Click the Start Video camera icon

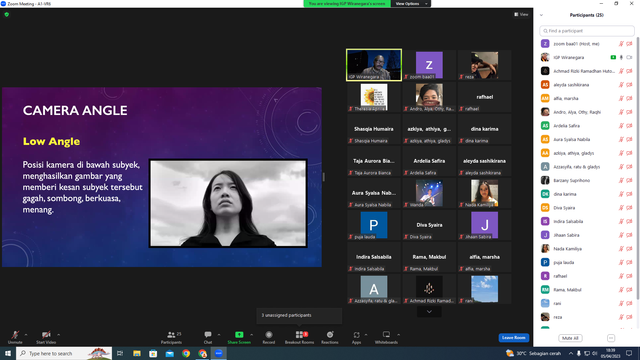(46, 335)
